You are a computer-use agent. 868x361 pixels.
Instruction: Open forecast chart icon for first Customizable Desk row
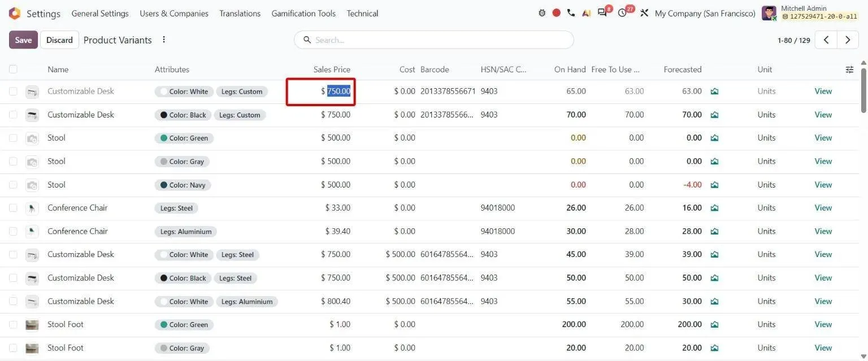[x=714, y=91]
